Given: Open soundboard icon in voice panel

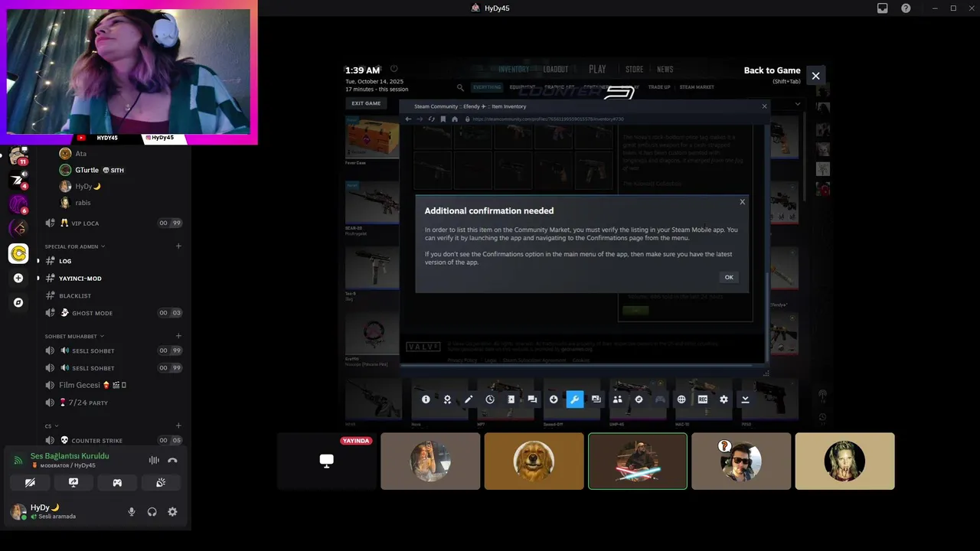Looking at the screenshot, I should (x=161, y=483).
